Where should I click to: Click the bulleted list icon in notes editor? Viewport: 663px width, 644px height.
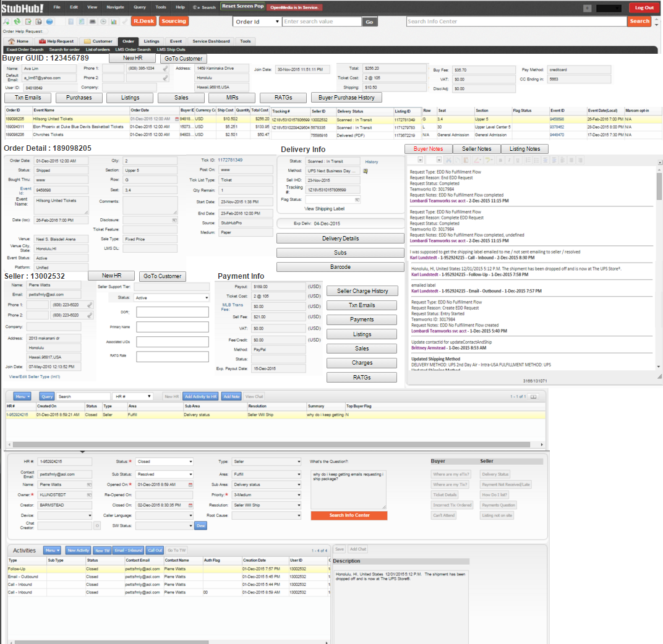(537, 160)
